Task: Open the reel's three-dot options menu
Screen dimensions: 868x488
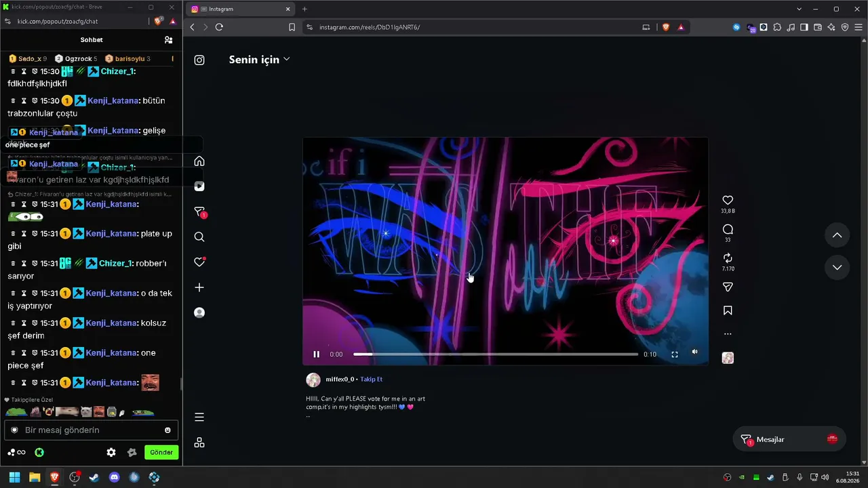Action: pos(728,334)
